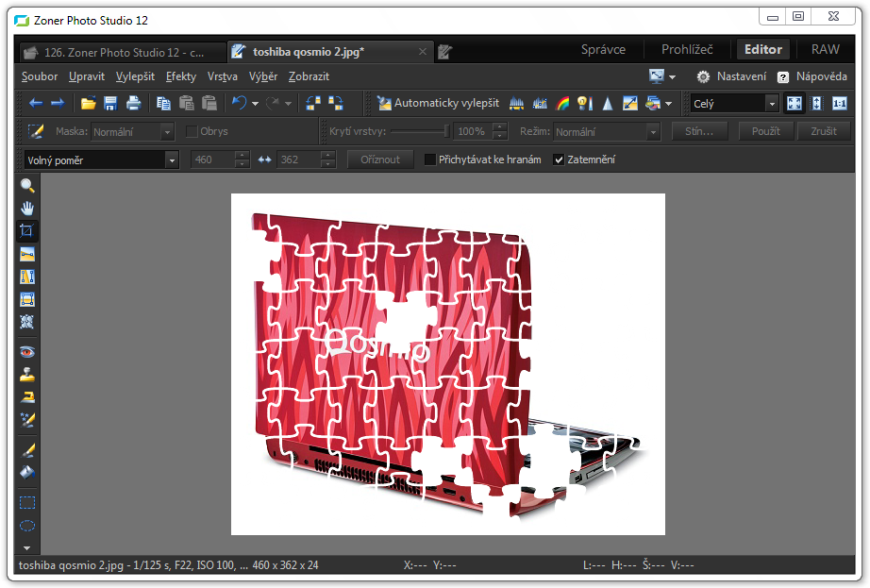Open the Režim Normální dropdown
The width and height of the screenshot is (870, 588).
point(607,132)
